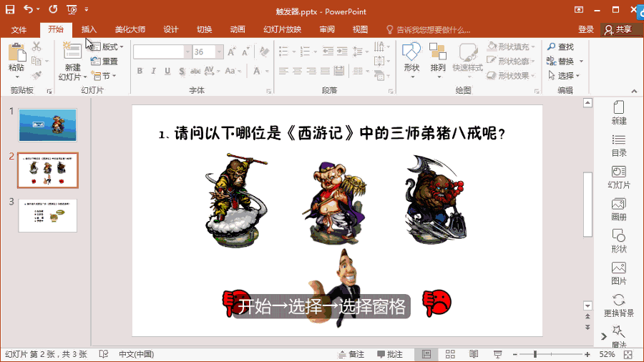Toggle Strikethrough abc button

(195, 71)
